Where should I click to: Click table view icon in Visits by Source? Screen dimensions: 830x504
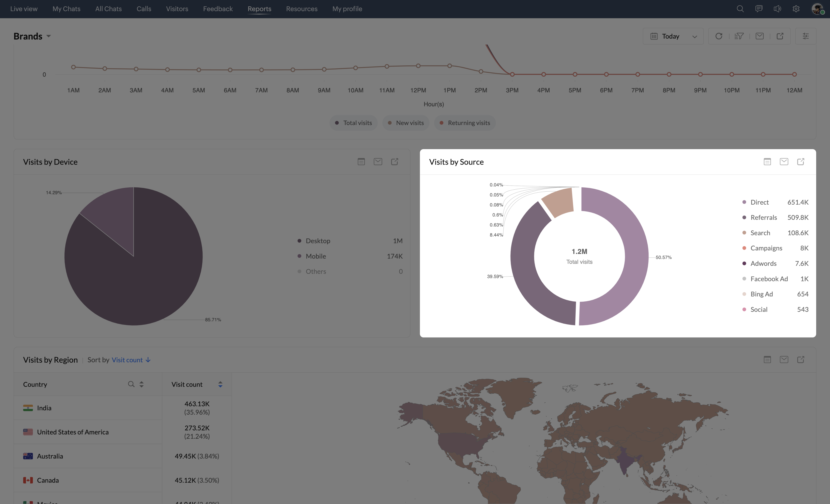click(767, 162)
